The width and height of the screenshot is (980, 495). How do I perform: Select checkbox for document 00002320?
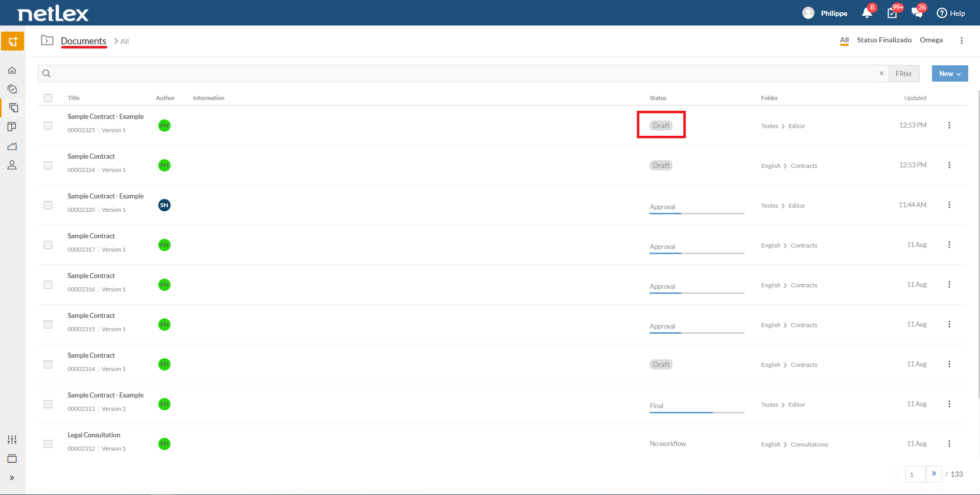(x=48, y=205)
